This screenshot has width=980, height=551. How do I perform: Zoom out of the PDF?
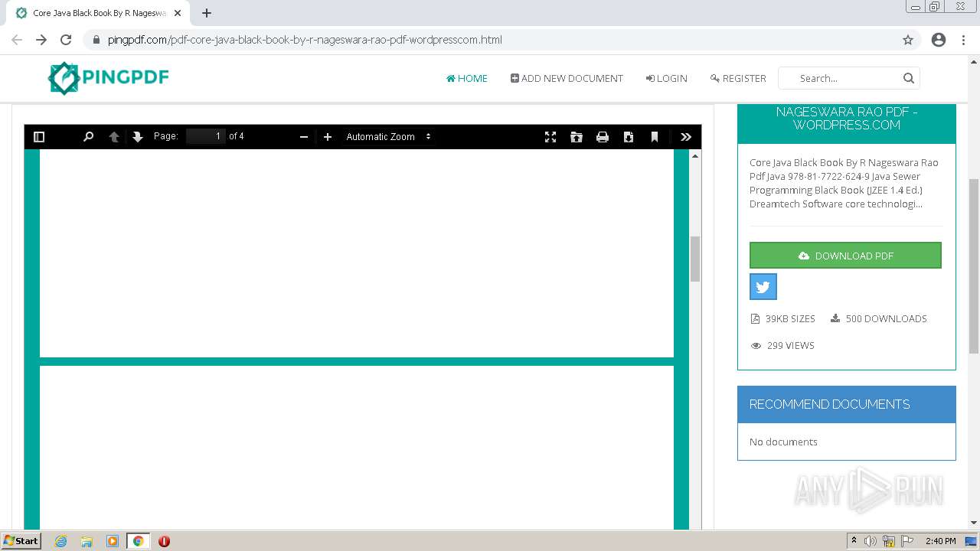(304, 137)
